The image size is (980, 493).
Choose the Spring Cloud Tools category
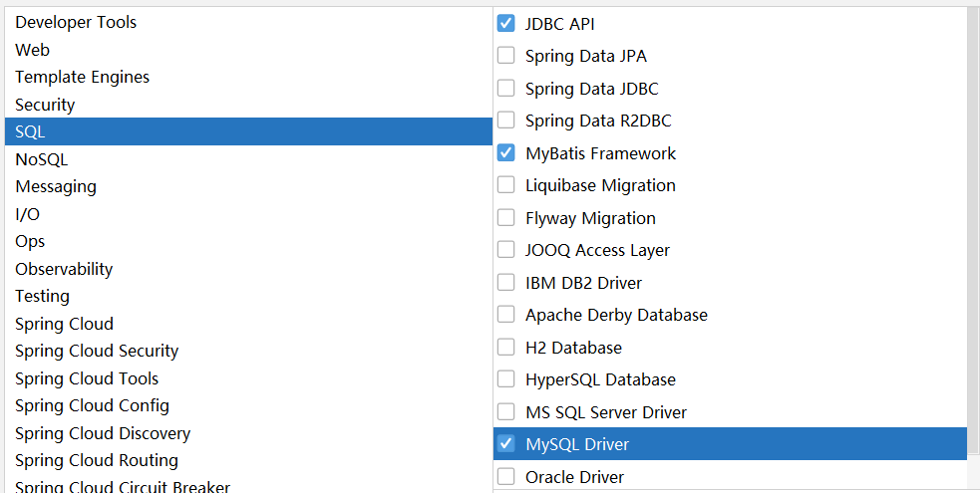(x=249, y=378)
